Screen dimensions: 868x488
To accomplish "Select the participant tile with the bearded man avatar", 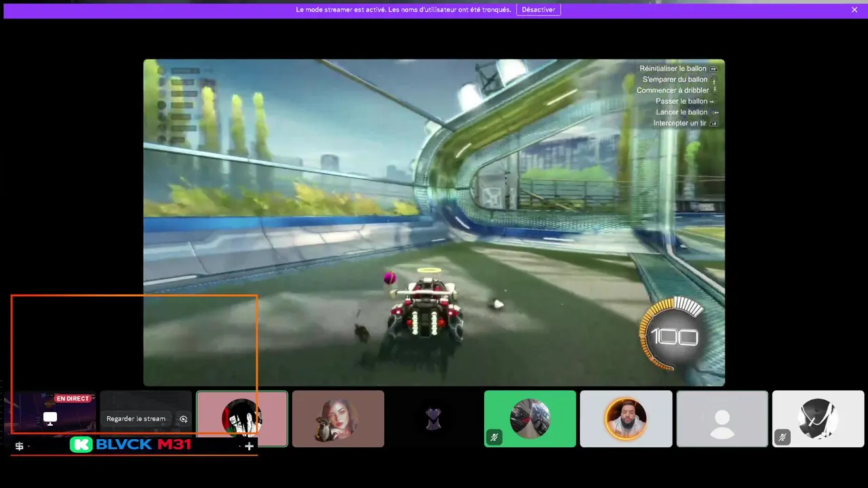I will [626, 419].
